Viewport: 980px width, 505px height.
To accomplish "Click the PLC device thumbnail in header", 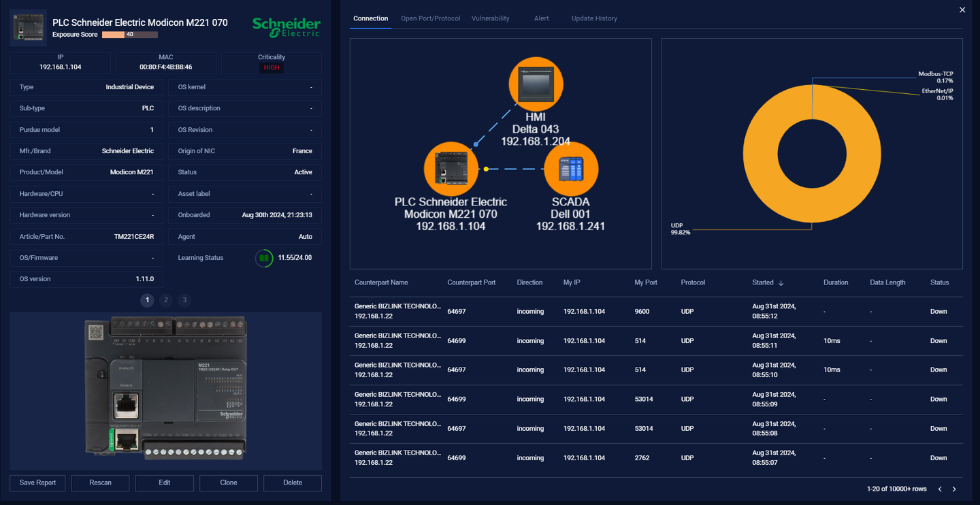I will tap(29, 27).
